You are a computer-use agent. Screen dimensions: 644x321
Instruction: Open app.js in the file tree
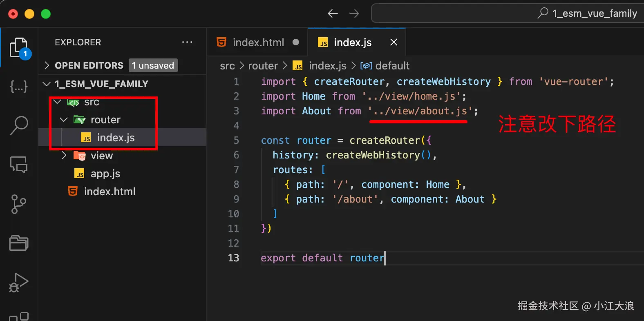point(105,174)
